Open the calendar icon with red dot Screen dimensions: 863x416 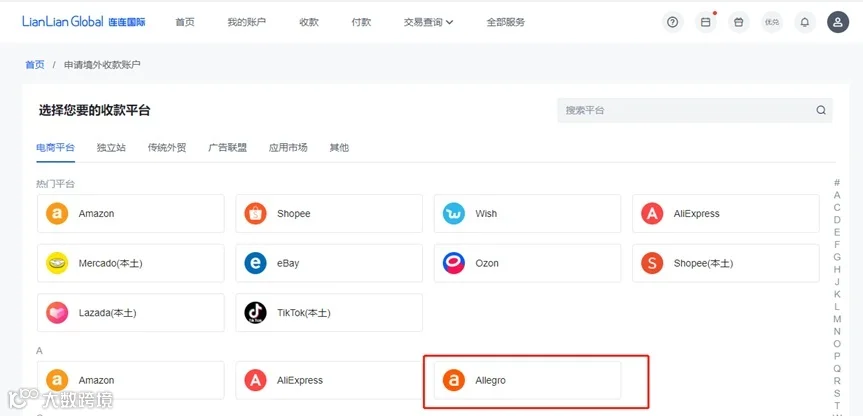click(706, 23)
